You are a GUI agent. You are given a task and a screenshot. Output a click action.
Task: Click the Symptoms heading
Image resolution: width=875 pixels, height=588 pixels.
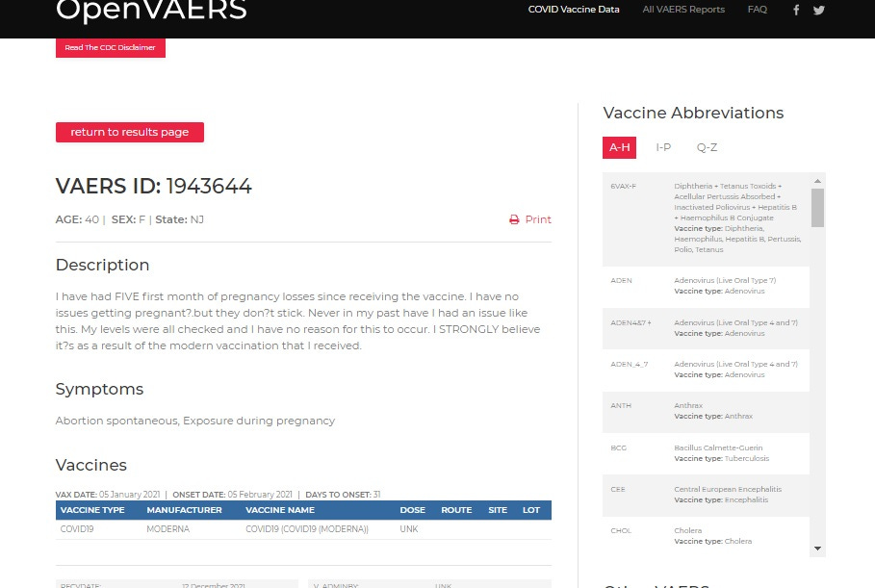click(99, 390)
